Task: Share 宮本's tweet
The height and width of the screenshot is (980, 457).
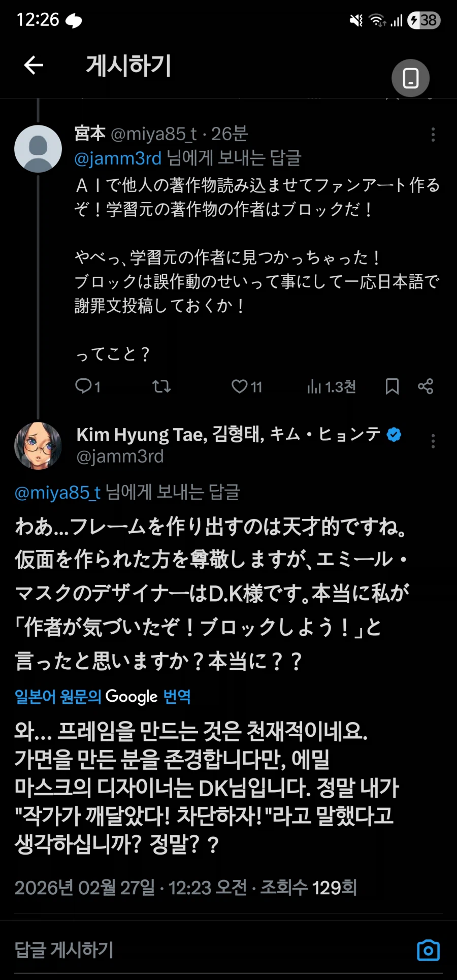Action: 427,386
